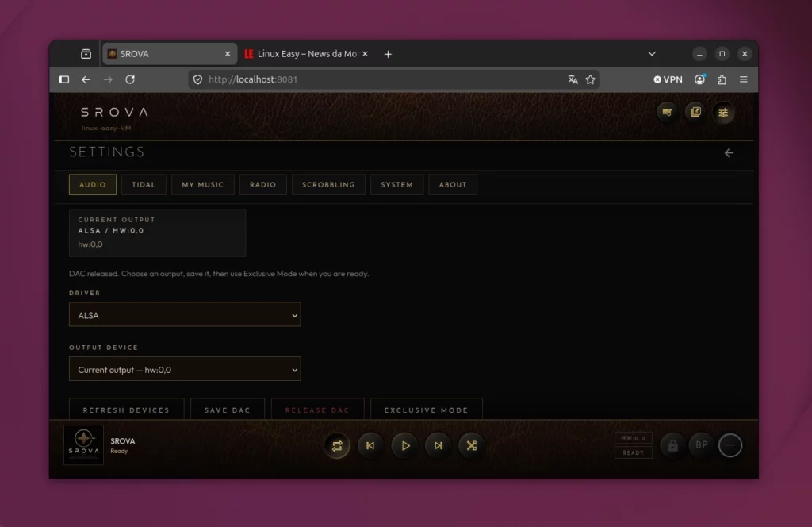Toggle shuffle playback

(471, 445)
